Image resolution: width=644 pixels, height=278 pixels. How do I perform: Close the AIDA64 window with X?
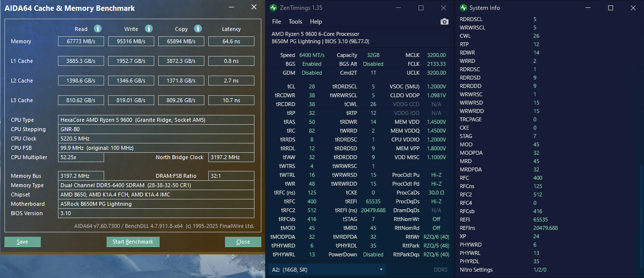click(x=253, y=7)
